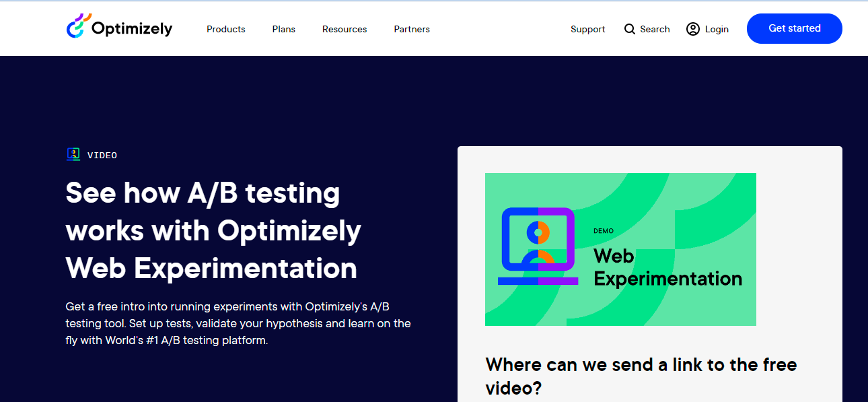Click the magnifying glass search icon

tap(630, 29)
